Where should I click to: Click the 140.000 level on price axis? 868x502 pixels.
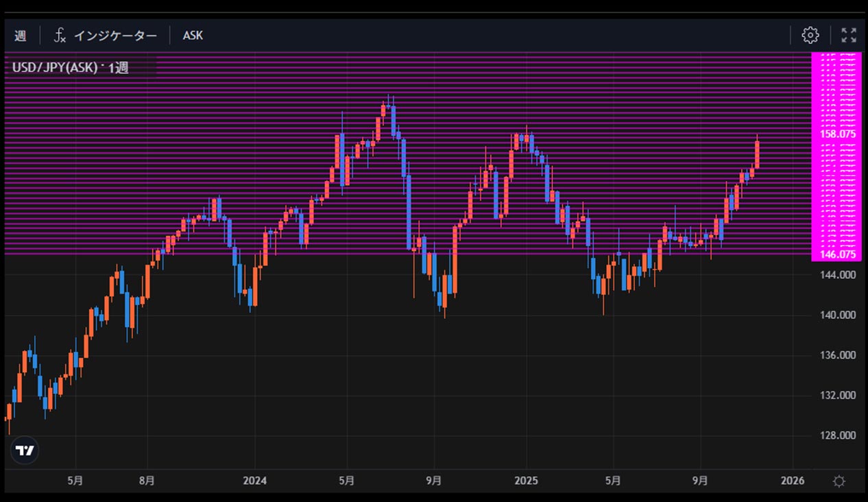(x=837, y=315)
